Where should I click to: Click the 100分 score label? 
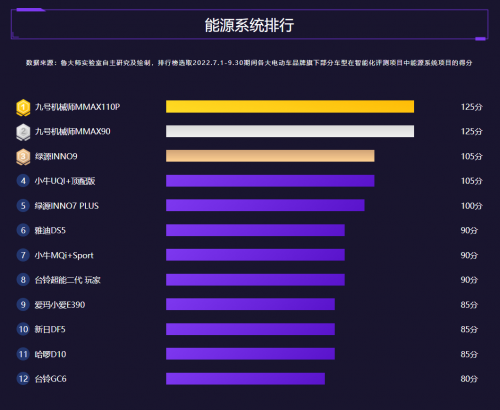pos(472,206)
